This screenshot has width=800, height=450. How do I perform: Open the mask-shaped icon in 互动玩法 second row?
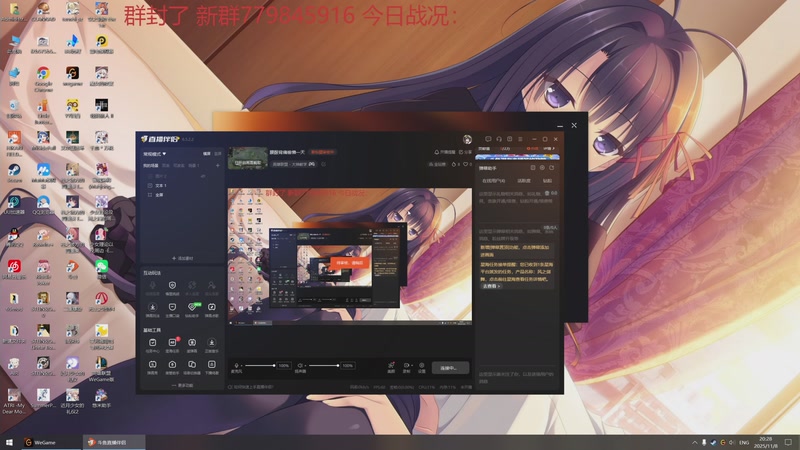pyautogui.click(x=172, y=307)
